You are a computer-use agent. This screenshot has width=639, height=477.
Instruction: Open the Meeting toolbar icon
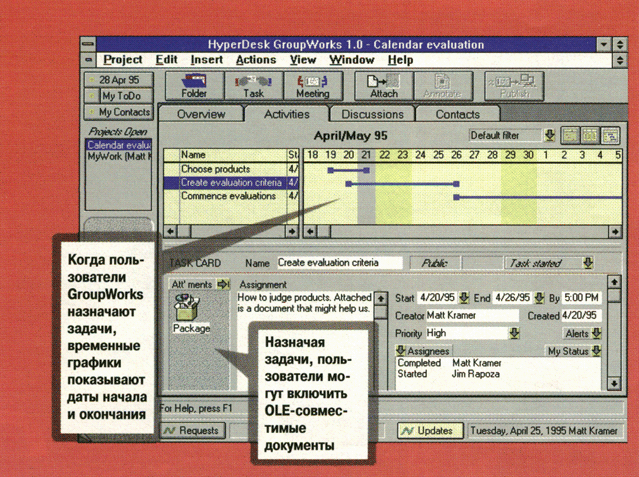pos(312,85)
